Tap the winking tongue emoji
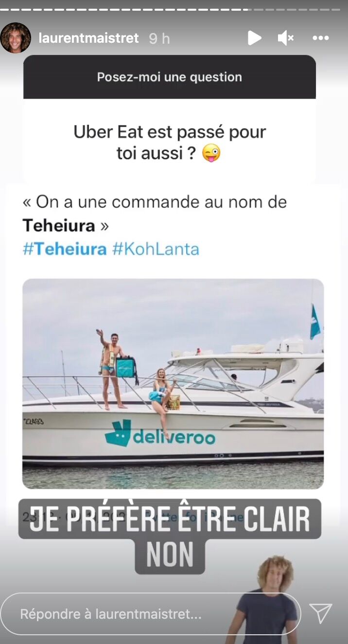 [x=211, y=153]
